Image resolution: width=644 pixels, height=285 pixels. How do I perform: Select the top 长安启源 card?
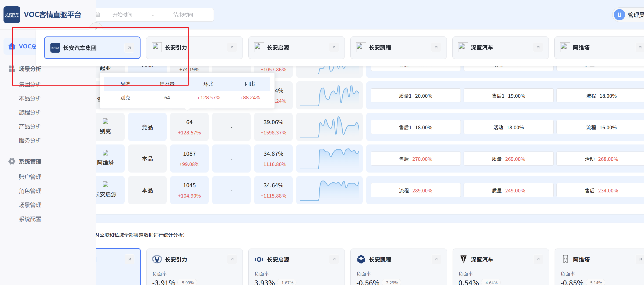(x=296, y=48)
